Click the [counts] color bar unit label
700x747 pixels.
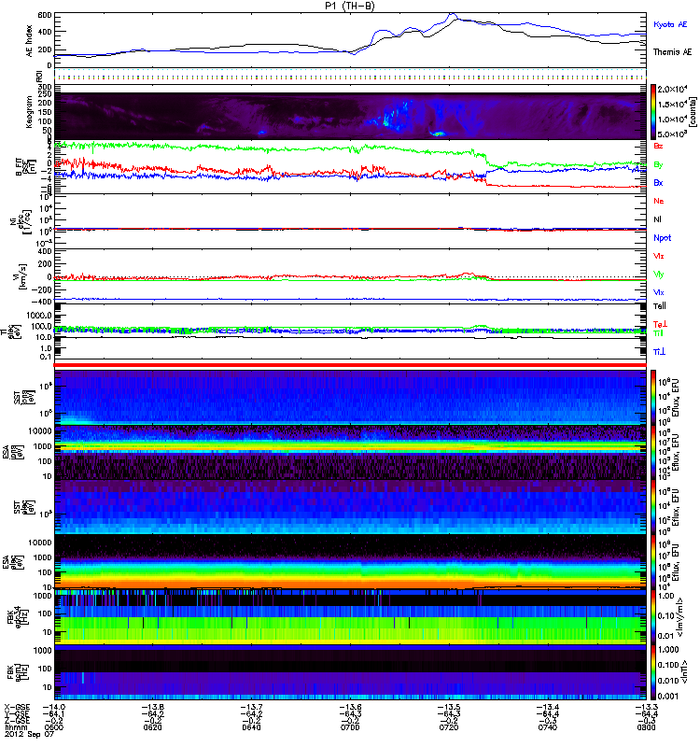click(693, 112)
